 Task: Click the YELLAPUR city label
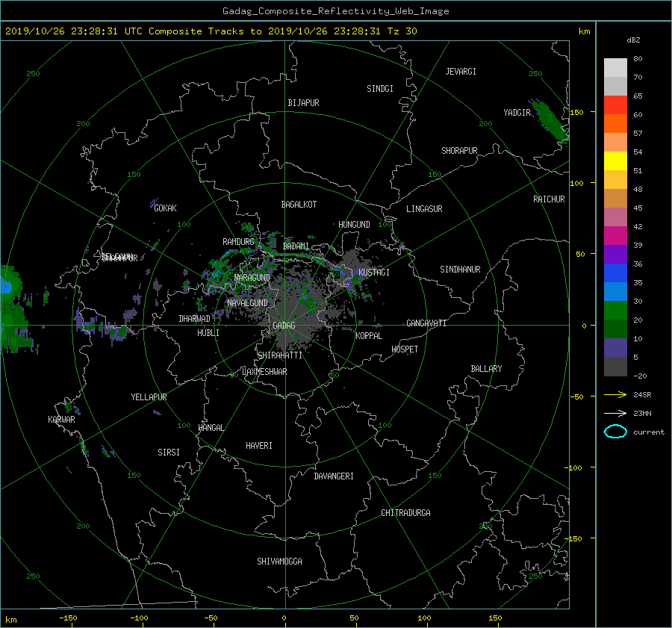tap(149, 397)
